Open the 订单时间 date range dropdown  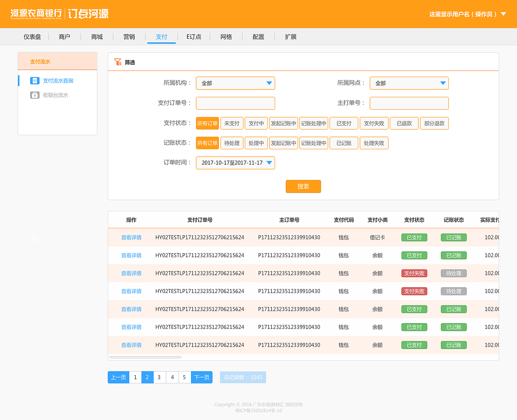click(235, 163)
